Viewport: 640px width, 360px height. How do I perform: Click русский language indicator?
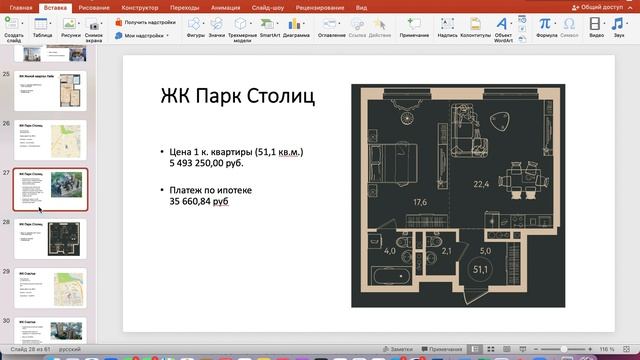tap(70, 349)
